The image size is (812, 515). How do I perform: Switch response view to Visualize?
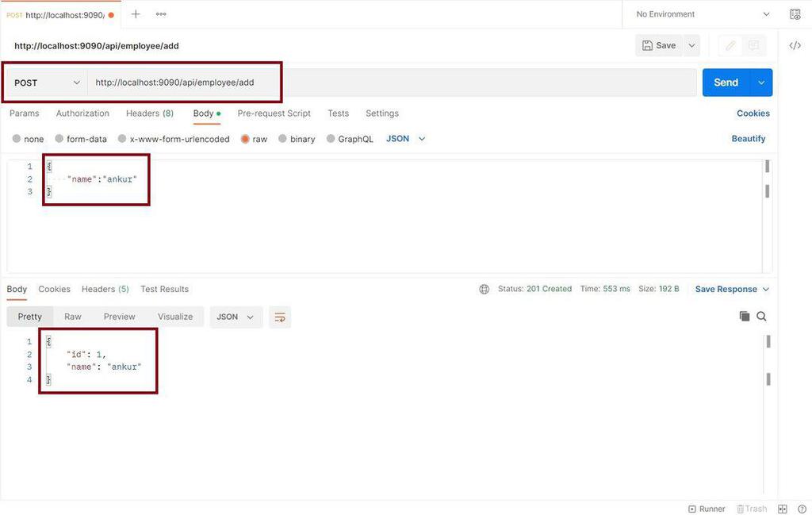coord(175,317)
